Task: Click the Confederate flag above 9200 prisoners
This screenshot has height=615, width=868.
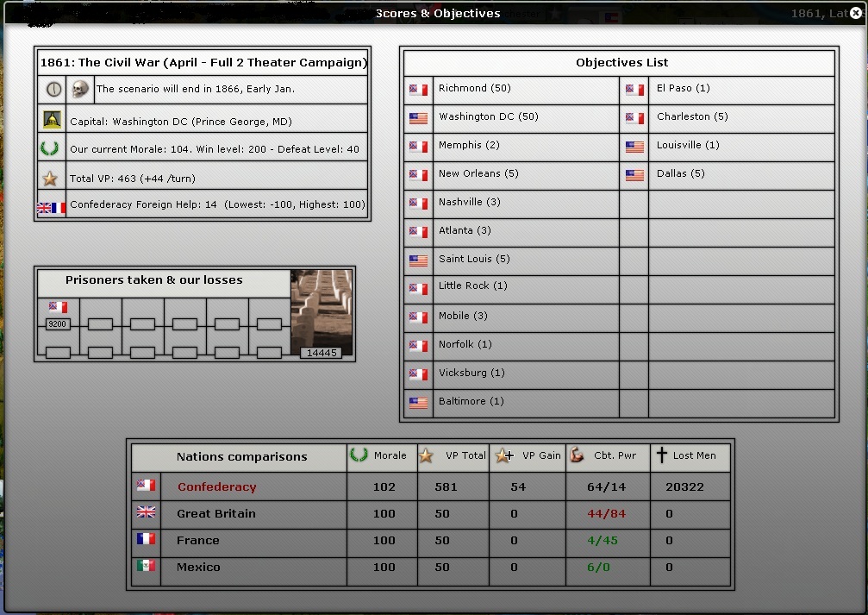Action: (x=58, y=307)
